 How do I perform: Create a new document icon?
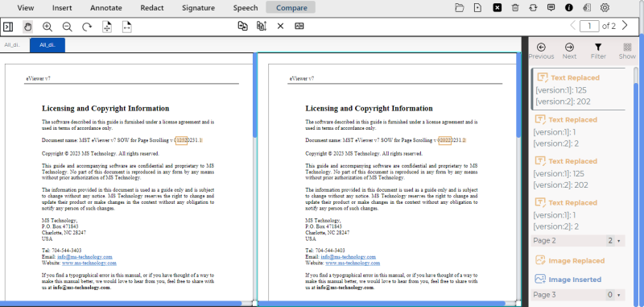click(x=478, y=8)
